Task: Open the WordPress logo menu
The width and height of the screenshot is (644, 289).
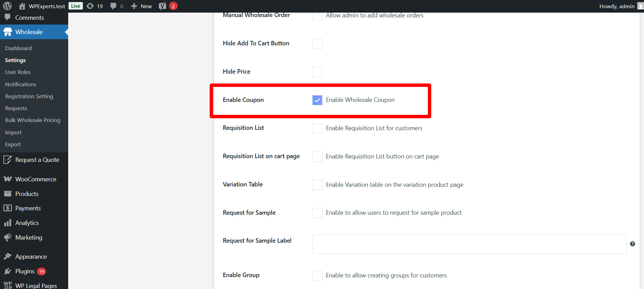Action: click(7, 6)
